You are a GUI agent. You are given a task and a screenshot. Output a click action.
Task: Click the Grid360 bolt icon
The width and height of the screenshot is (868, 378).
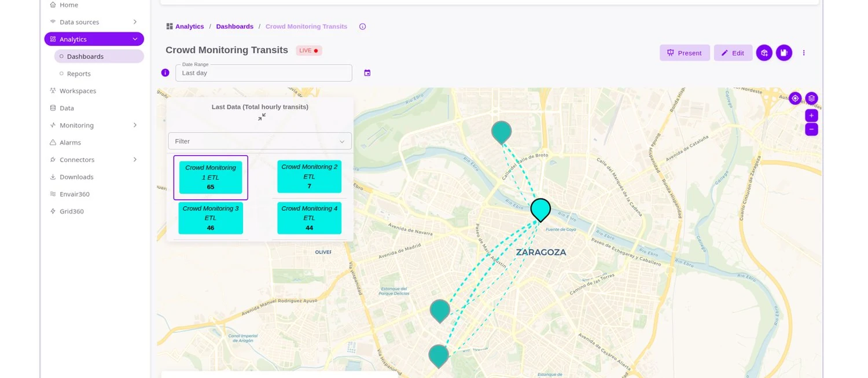coord(53,211)
